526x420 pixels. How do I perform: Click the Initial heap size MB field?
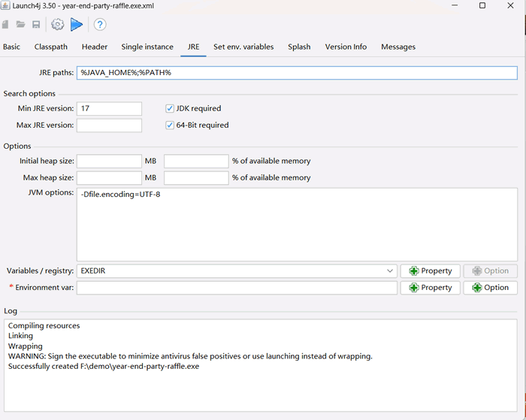(x=109, y=161)
